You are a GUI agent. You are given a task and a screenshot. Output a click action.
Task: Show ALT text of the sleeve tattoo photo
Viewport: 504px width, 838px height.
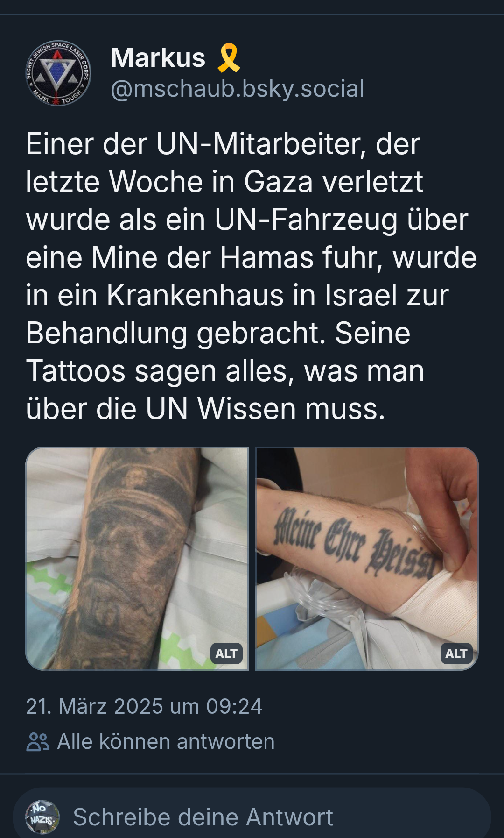(226, 653)
